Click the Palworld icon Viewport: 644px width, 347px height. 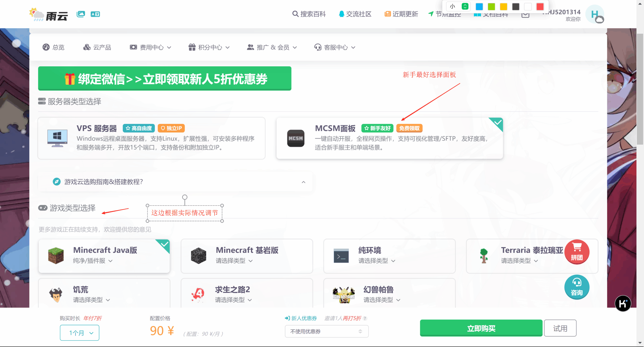click(x=344, y=295)
